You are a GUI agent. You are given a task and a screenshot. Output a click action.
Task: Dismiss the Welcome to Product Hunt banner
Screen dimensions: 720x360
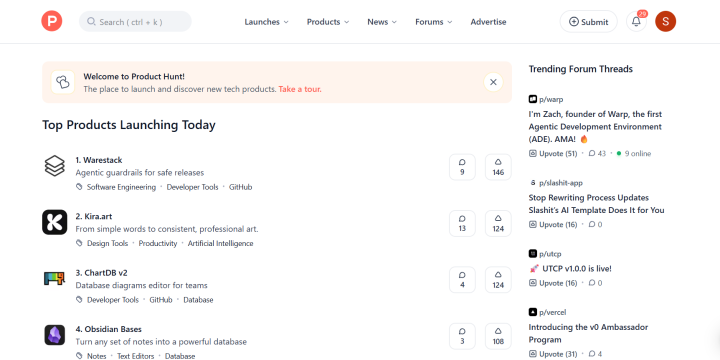click(493, 82)
